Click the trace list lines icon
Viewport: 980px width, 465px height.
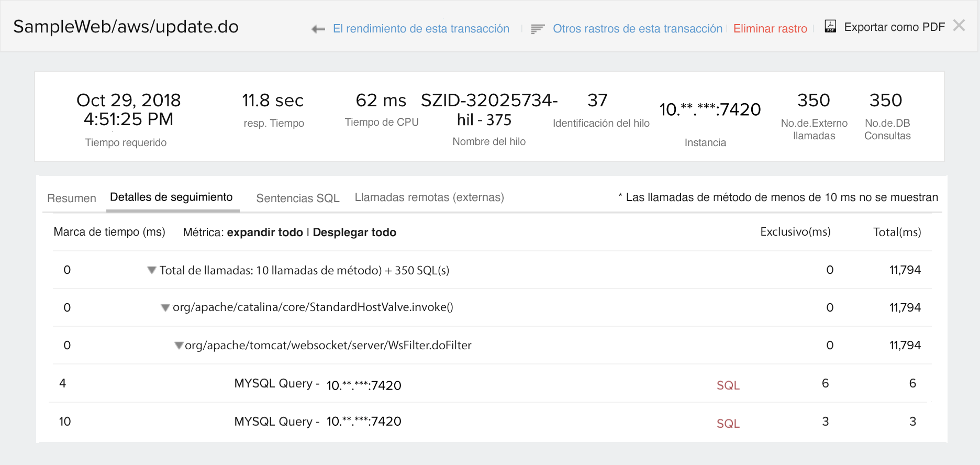coord(538,29)
